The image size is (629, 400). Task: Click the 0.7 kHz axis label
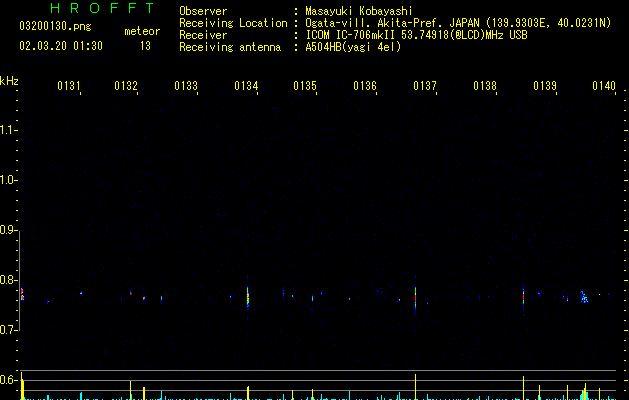8,330
